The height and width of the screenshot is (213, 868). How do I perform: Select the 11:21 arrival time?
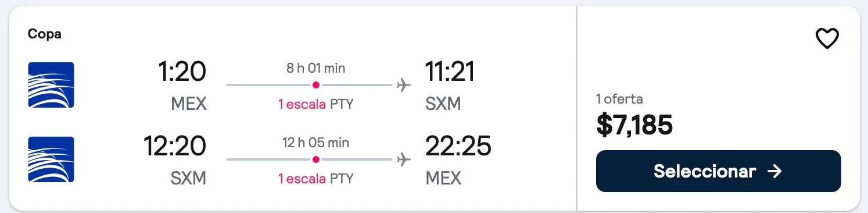450,72
